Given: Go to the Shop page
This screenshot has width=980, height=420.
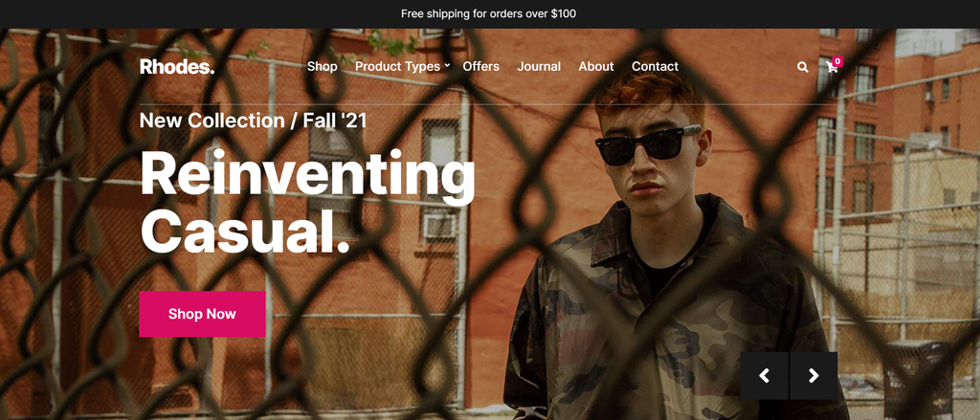Looking at the screenshot, I should coord(323,66).
